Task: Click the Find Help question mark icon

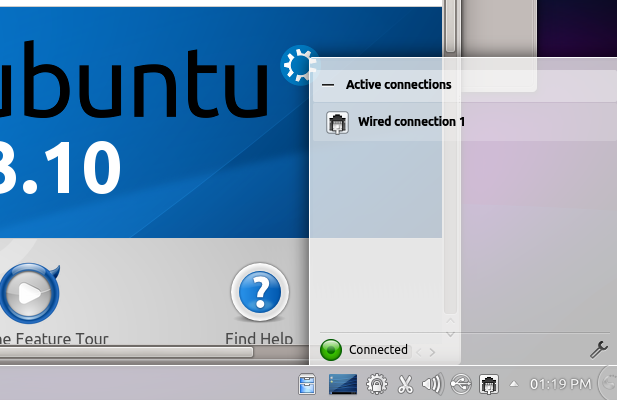Action: pyautogui.click(x=260, y=293)
